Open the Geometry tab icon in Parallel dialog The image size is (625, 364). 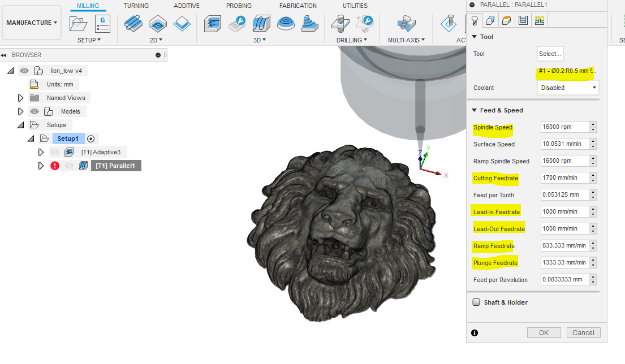pos(490,21)
